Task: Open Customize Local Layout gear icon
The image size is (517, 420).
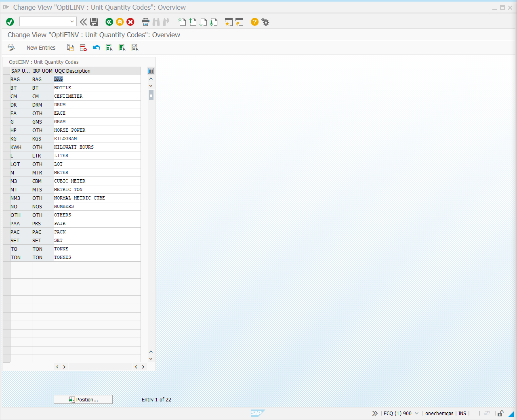Action: (265, 22)
